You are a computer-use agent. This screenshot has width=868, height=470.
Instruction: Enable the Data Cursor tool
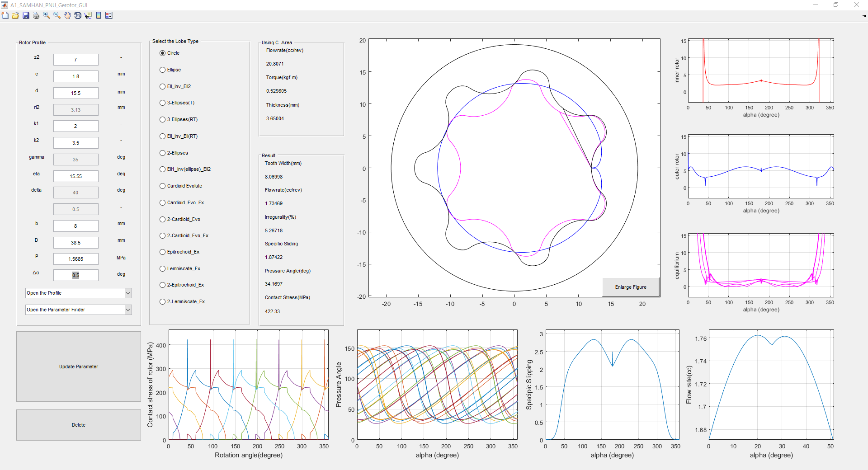88,15
